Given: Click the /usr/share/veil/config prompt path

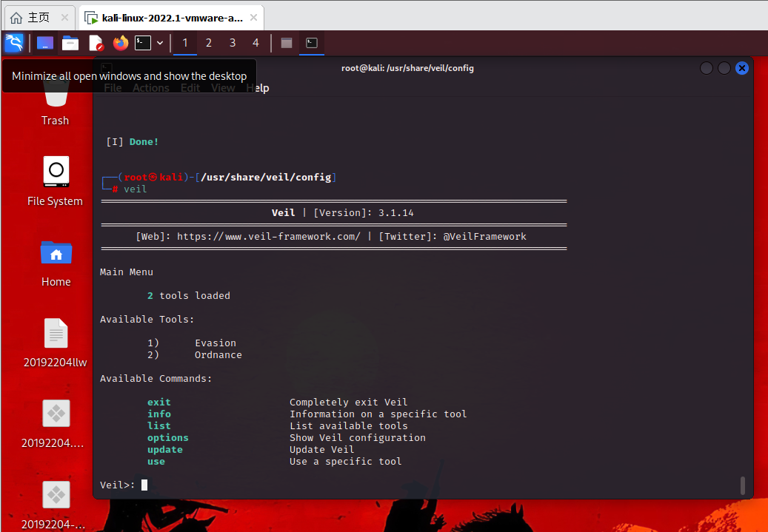Looking at the screenshot, I should pyautogui.click(x=267, y=177).
